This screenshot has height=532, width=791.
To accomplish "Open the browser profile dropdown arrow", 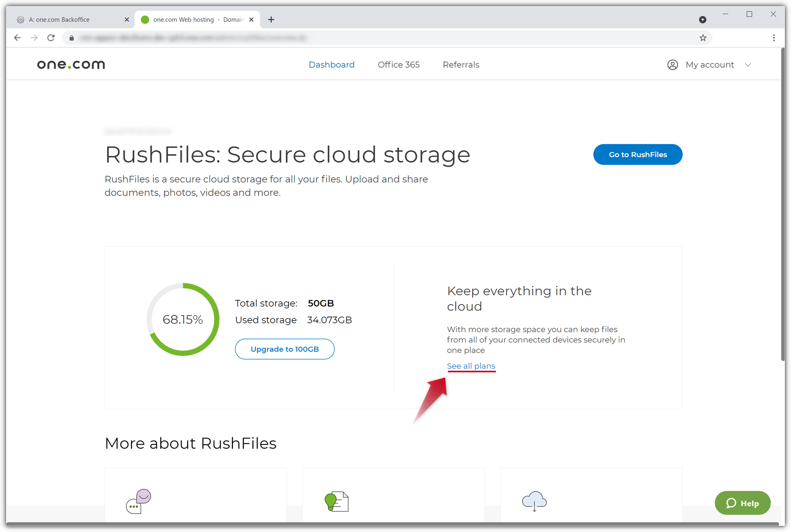I will coord(702,19).
